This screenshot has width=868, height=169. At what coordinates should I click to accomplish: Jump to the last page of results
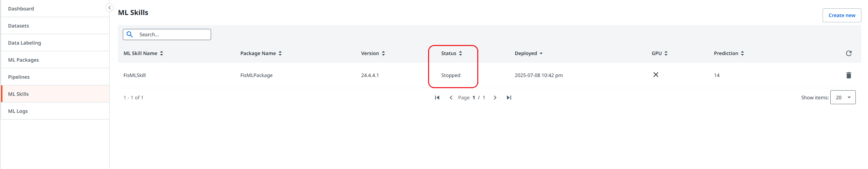pos(509,98)
